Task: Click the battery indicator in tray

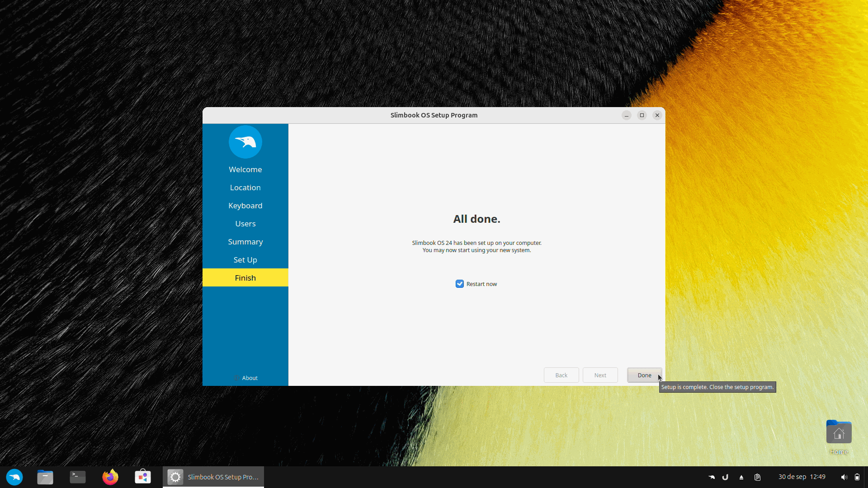Action: (x=857, y=477)
